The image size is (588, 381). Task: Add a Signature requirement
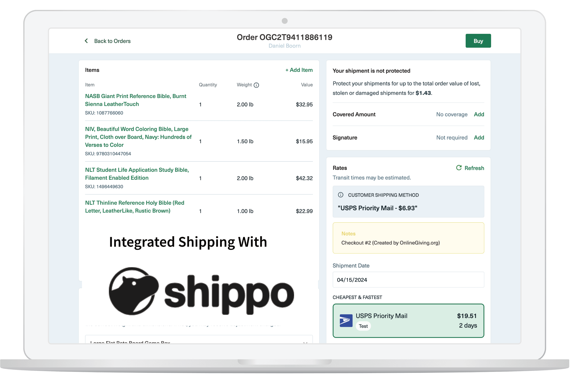click(479, 138)
